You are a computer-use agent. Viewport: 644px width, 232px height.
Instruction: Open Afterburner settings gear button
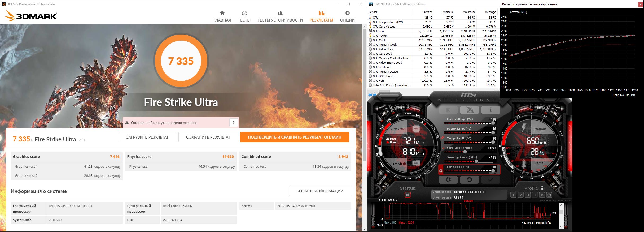click(x=448, y=180)
